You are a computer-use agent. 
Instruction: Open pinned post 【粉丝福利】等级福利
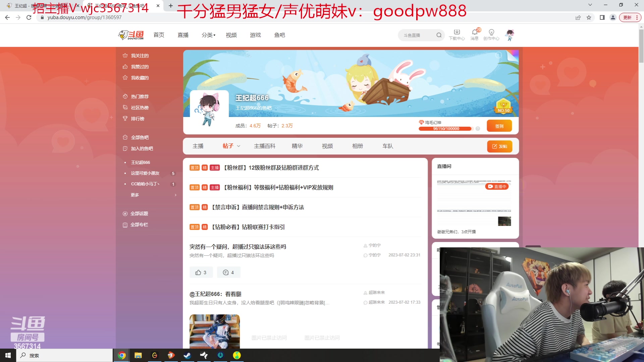tap(278, 187)
